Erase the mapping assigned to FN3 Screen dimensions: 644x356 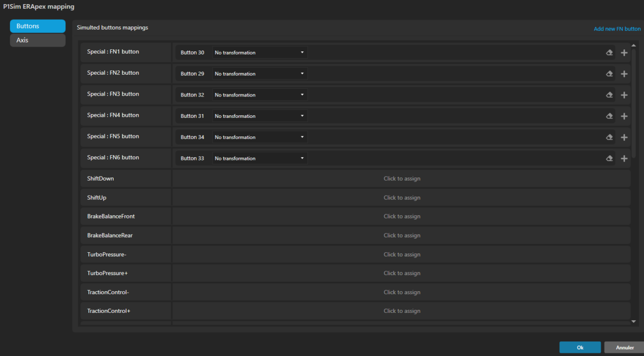(x=609, y=94)
